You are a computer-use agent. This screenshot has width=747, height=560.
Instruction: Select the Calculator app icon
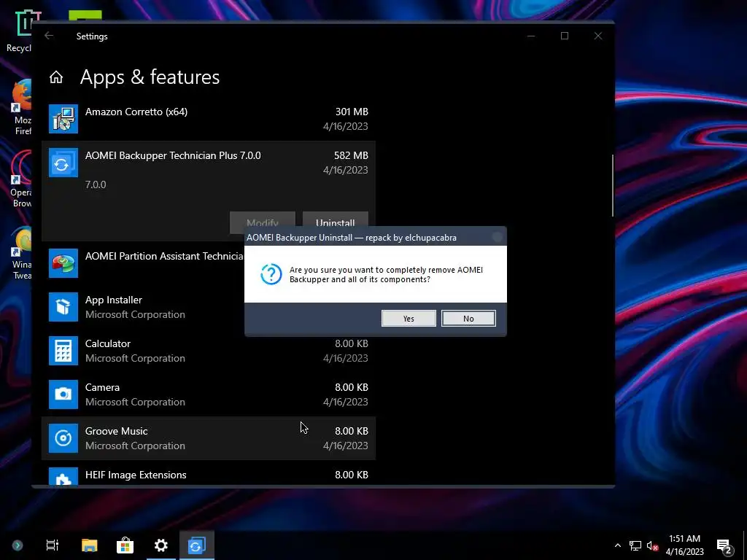click(x=63, y=351)
